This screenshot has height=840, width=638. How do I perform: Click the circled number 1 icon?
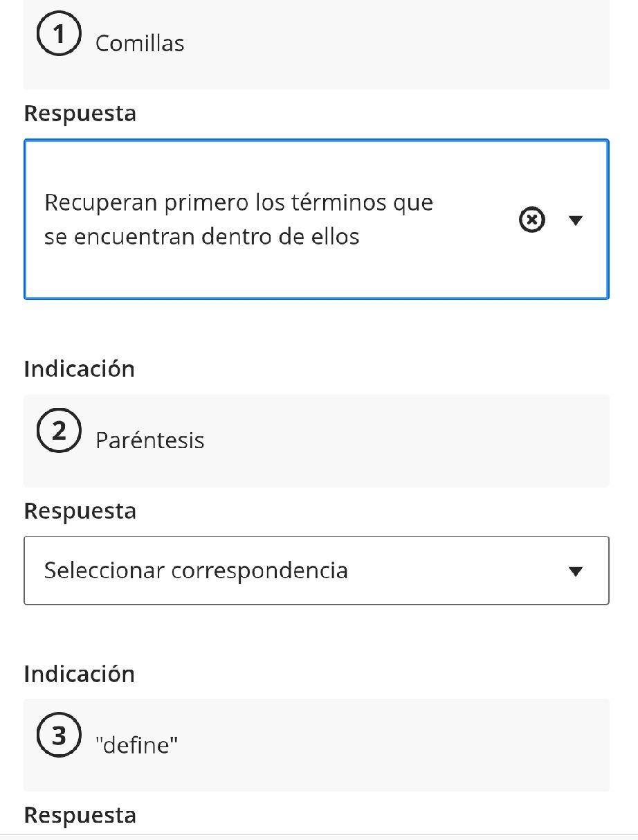click(59, 33)
